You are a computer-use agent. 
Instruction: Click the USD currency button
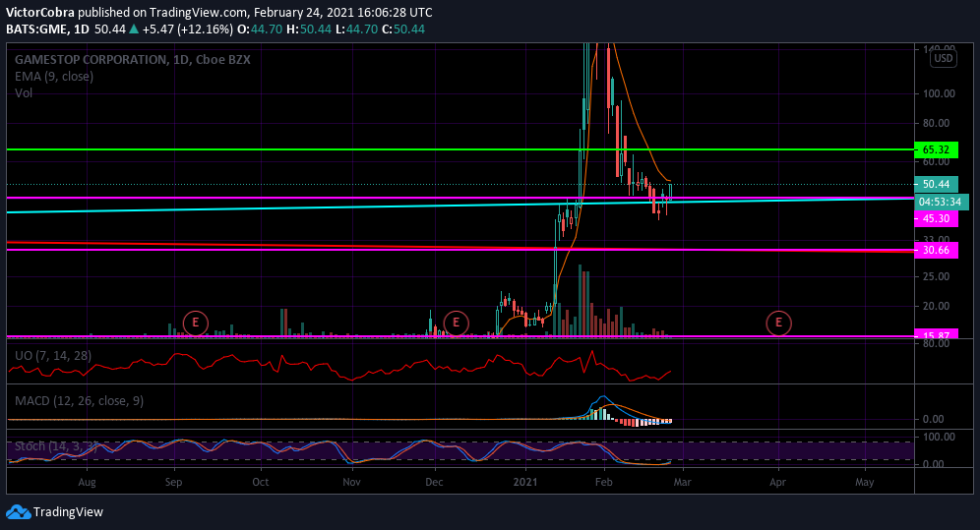[x=944, y=59]
